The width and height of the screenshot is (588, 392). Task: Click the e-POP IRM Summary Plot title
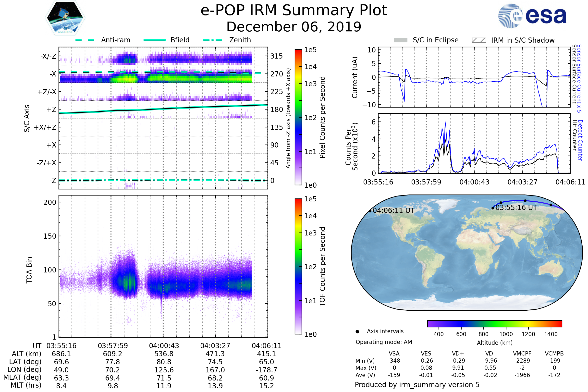294,11
